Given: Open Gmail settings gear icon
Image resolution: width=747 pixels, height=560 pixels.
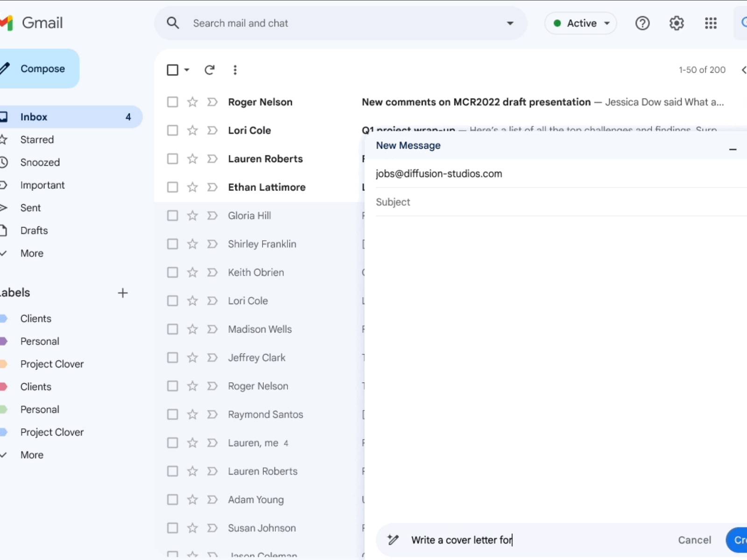Looking at the screenshot, I should click(676, 23).
